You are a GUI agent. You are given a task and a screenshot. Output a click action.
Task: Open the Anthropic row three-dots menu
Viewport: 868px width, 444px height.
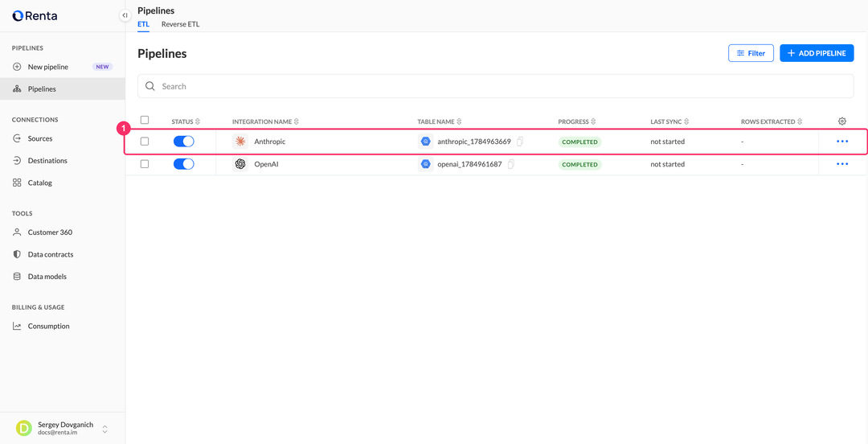click(x=842, y=142)
